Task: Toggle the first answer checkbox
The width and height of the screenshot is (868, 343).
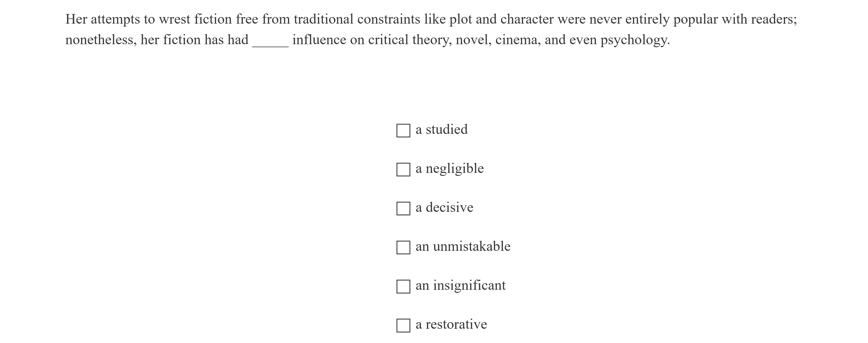Action: click(403, 130)
